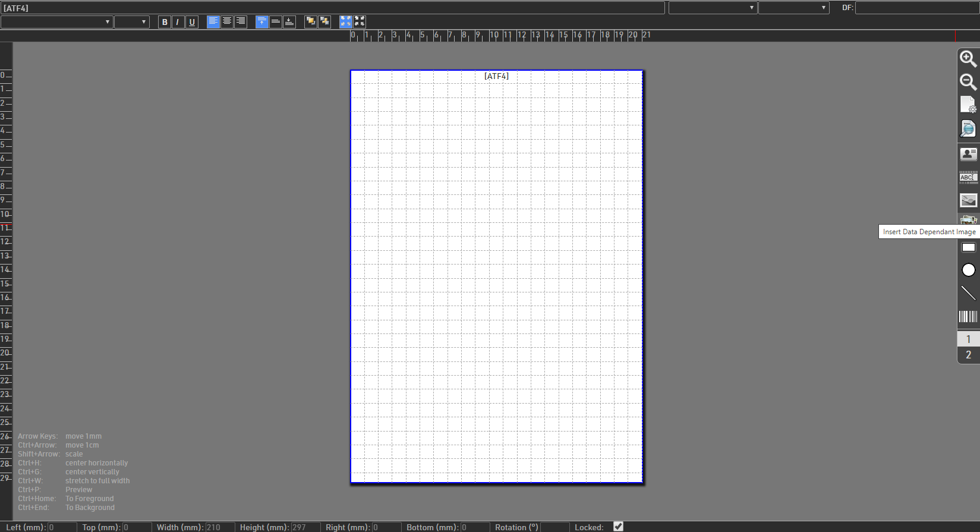Insert a text box with ABC icon
Image resolution: width=980 pixels, height=532 pixels.
[968, 177]
